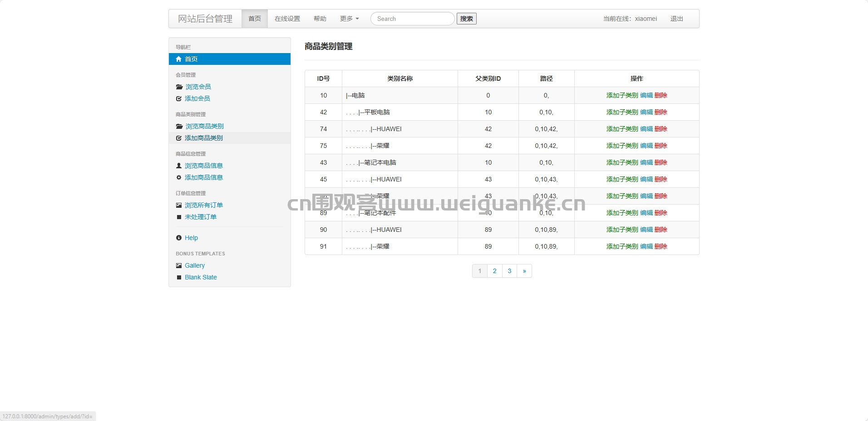Open 添加商品信息 in sidebar

coord(204,177)
